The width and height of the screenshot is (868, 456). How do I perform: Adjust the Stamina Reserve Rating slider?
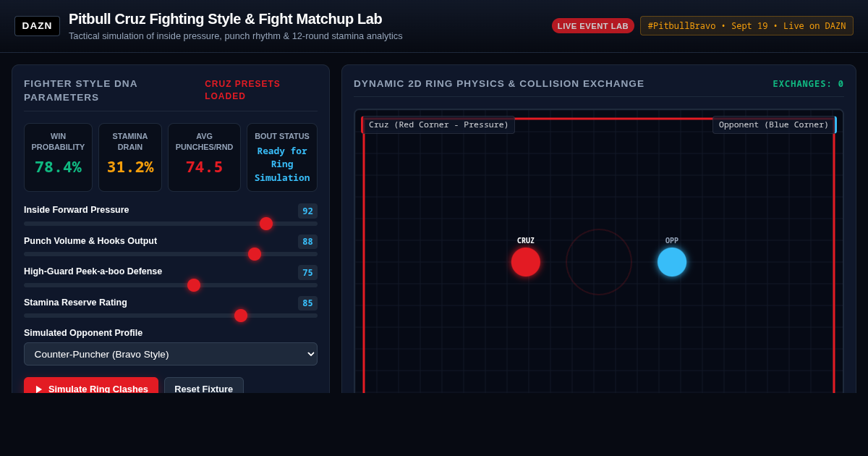tap(171, 316)
